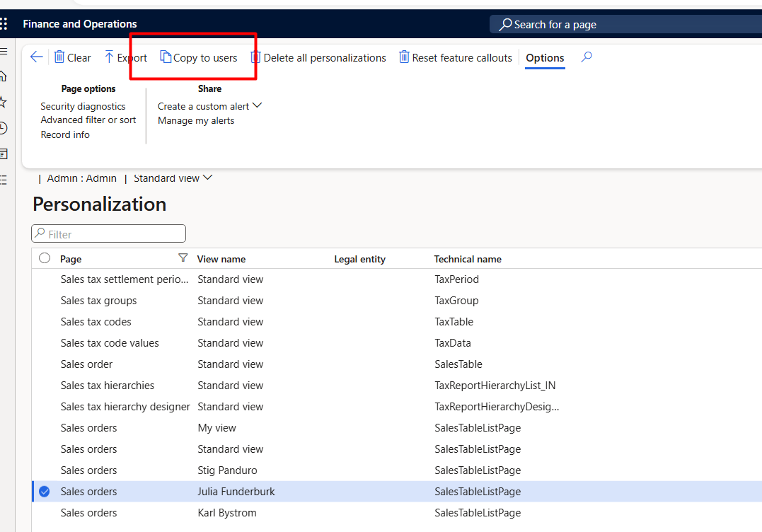This screenshot has height=532, width=762.
Task: Select the Sales tax codes row
Action: coord(396,322)
